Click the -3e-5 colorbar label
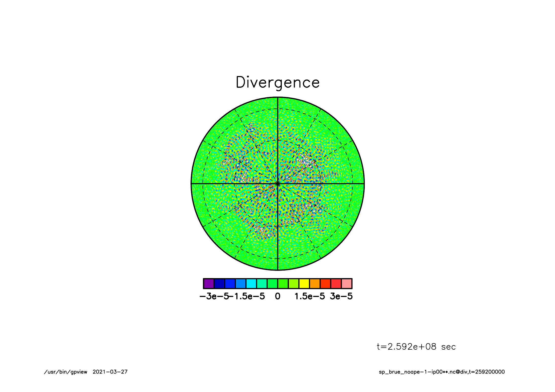This screenshot has height=392, width=555. (214, 296)
